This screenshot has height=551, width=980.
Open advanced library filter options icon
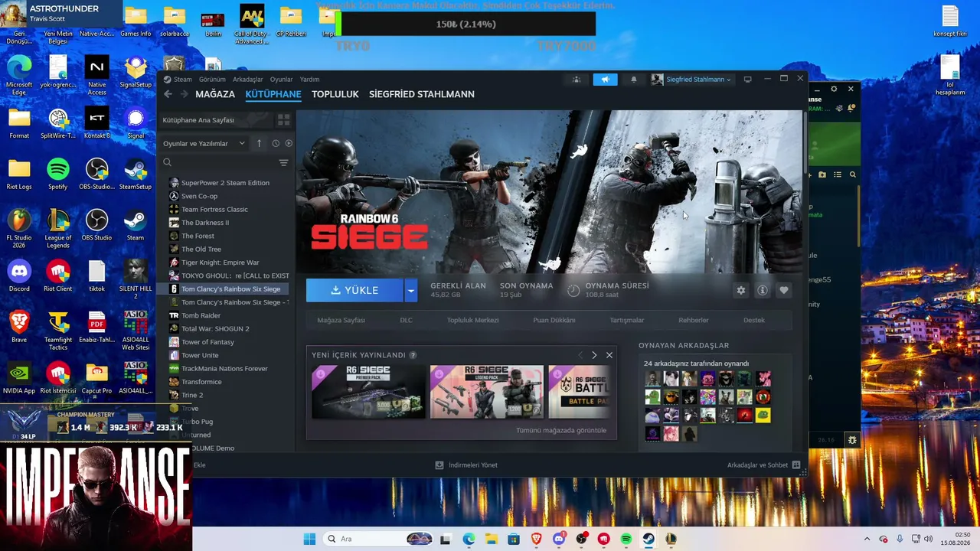pos(283,162)
